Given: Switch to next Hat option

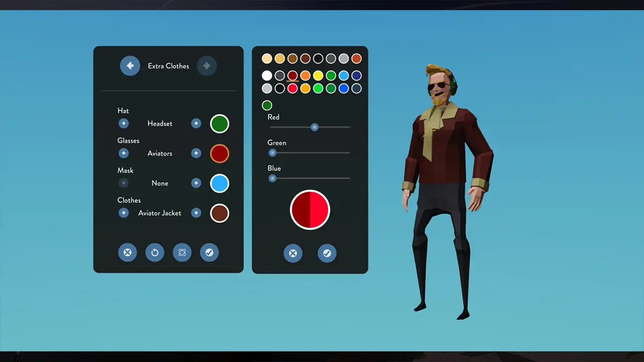Looking at the screenshot, I should point(196,124).
